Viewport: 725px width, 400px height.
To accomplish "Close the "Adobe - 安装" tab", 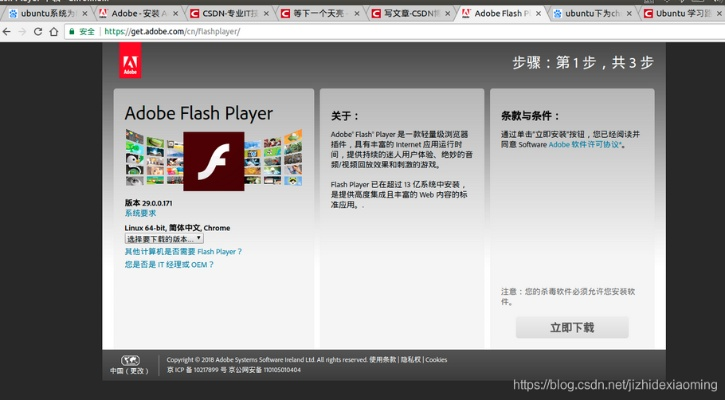I will (x=175, y=14).
